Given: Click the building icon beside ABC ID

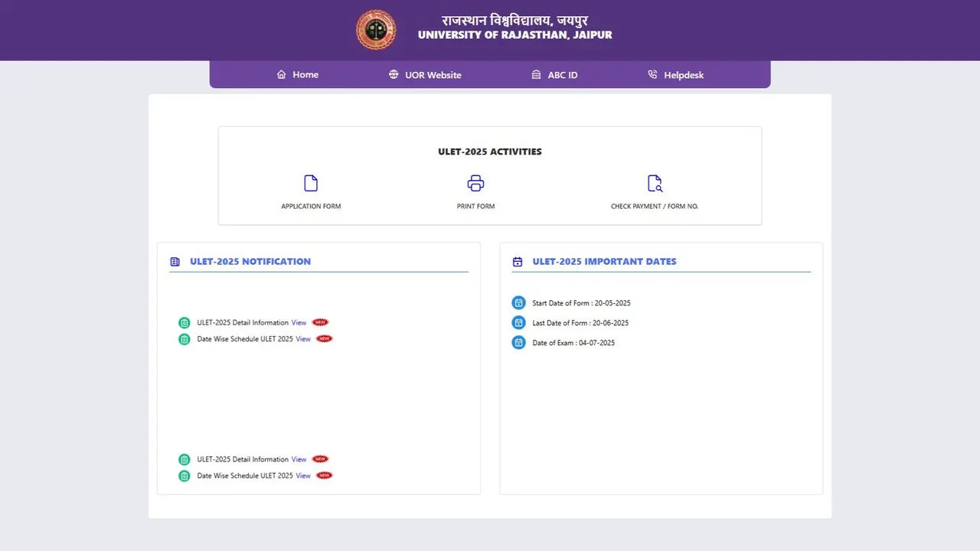Looking at the screenshot, I should click(536, 74).
